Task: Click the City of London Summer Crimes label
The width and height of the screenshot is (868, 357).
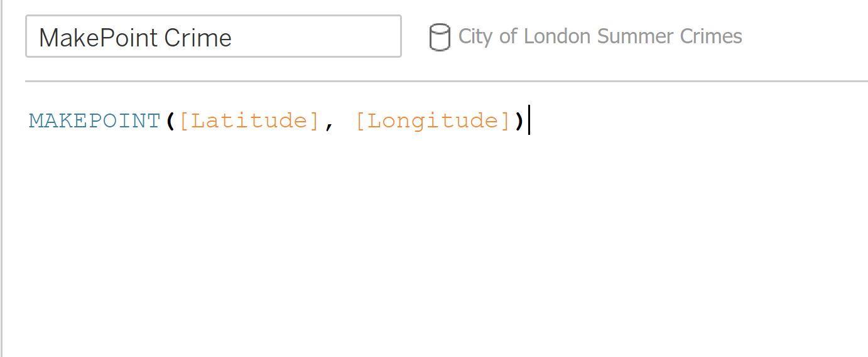Action: (x=600, y=36)
